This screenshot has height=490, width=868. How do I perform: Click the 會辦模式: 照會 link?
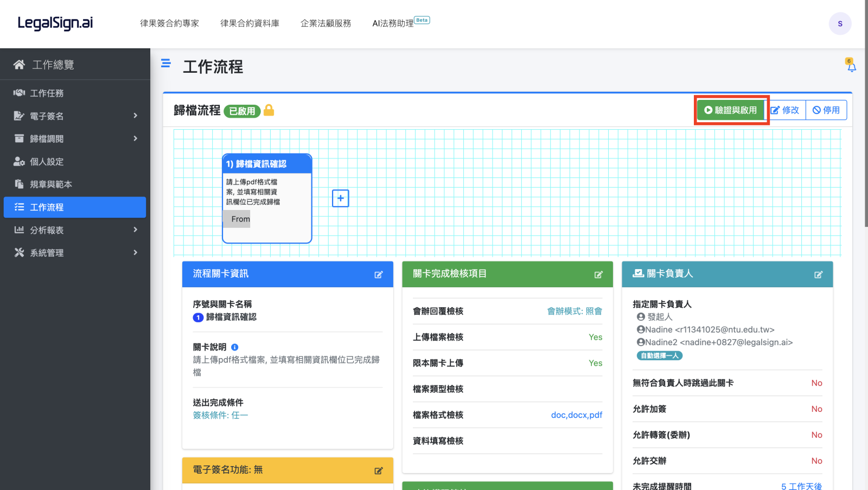(x=575, y=311)
